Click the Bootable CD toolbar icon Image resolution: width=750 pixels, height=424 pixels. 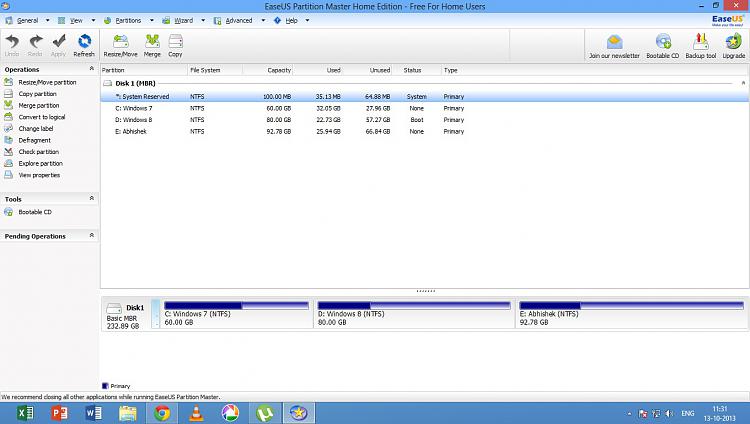(662, 46)
